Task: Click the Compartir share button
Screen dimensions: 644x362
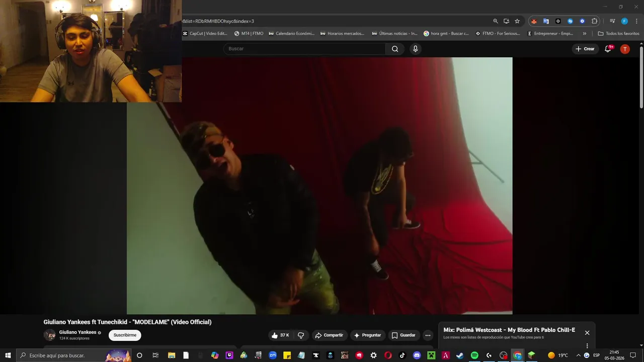Action: (329, 335)
